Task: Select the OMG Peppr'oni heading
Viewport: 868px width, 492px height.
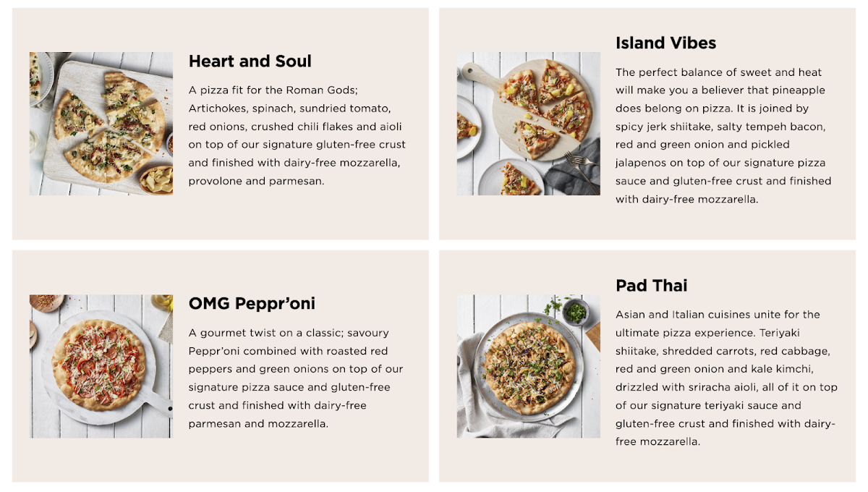Action: coord(252,303)
